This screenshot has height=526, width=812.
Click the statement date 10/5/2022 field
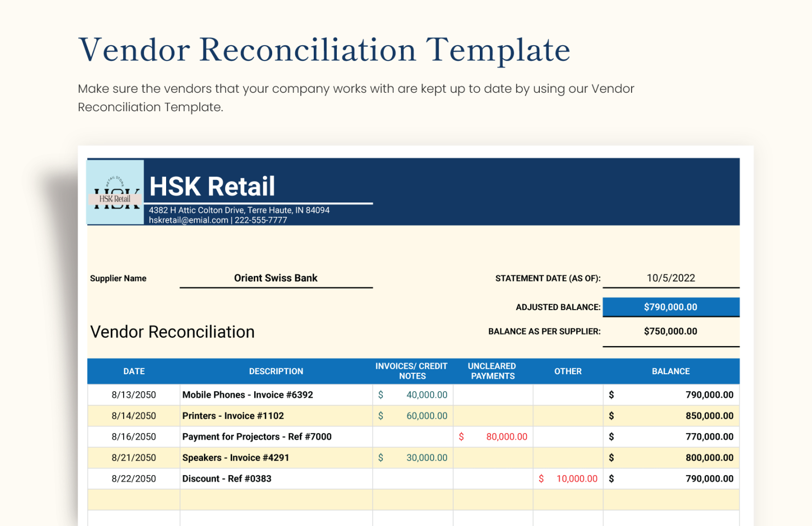pos(671,278)
